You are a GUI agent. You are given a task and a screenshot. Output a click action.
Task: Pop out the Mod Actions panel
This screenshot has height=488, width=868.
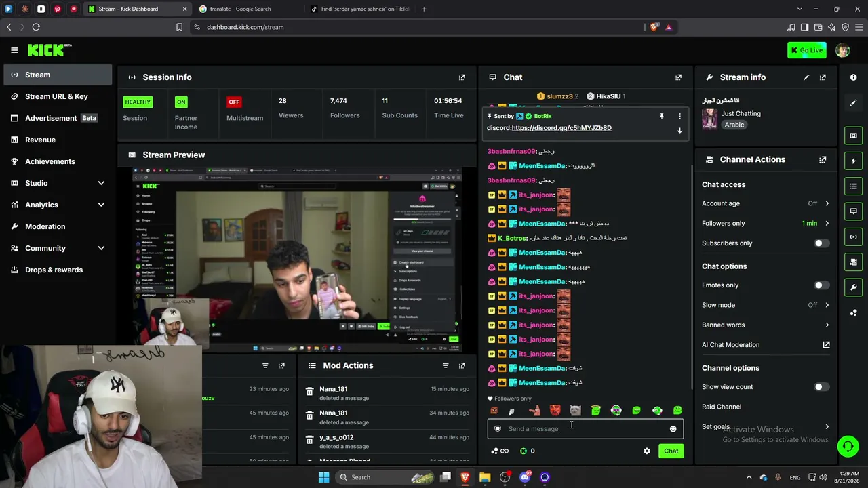(462, 365)
